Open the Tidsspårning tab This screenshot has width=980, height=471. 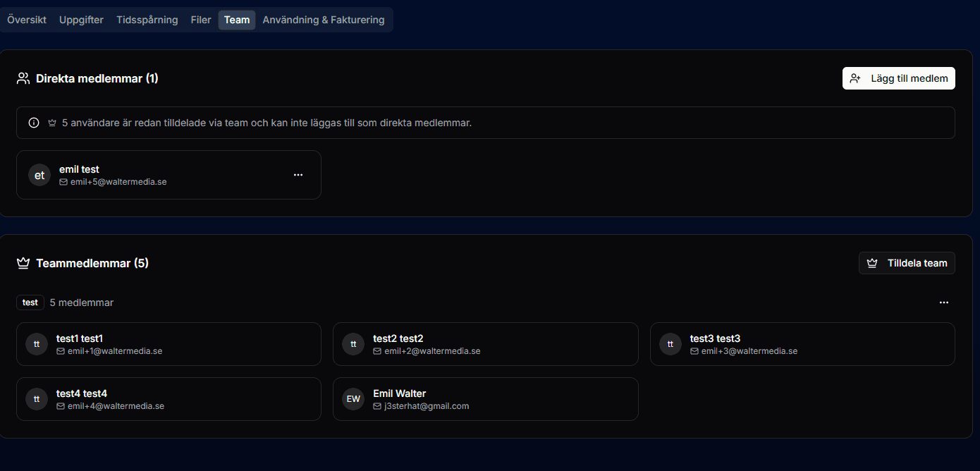click(x=147, y=20)
